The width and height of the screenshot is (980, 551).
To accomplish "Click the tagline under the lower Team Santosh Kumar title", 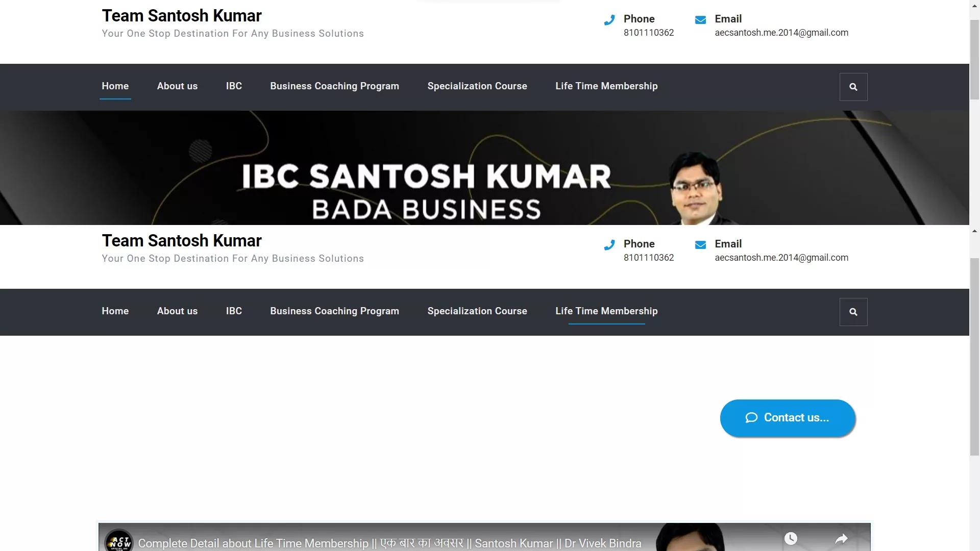I will [233, 259].
